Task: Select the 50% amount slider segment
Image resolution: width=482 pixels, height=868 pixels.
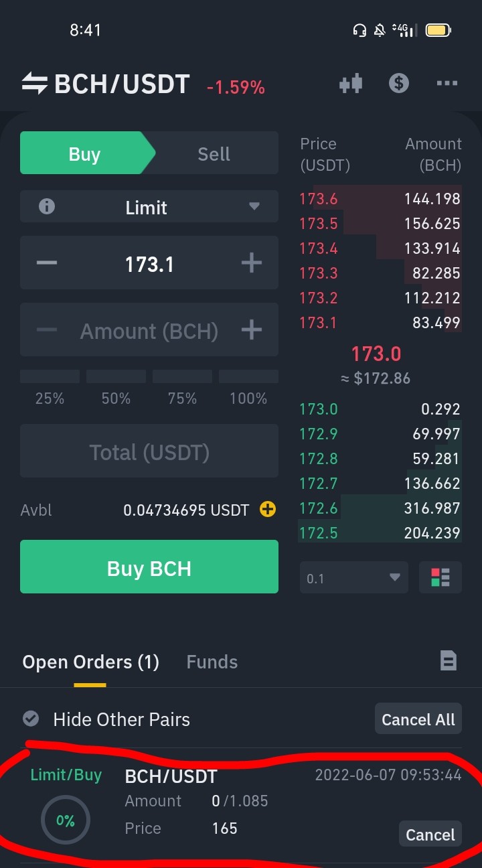Action: click(x=116, y=387)
